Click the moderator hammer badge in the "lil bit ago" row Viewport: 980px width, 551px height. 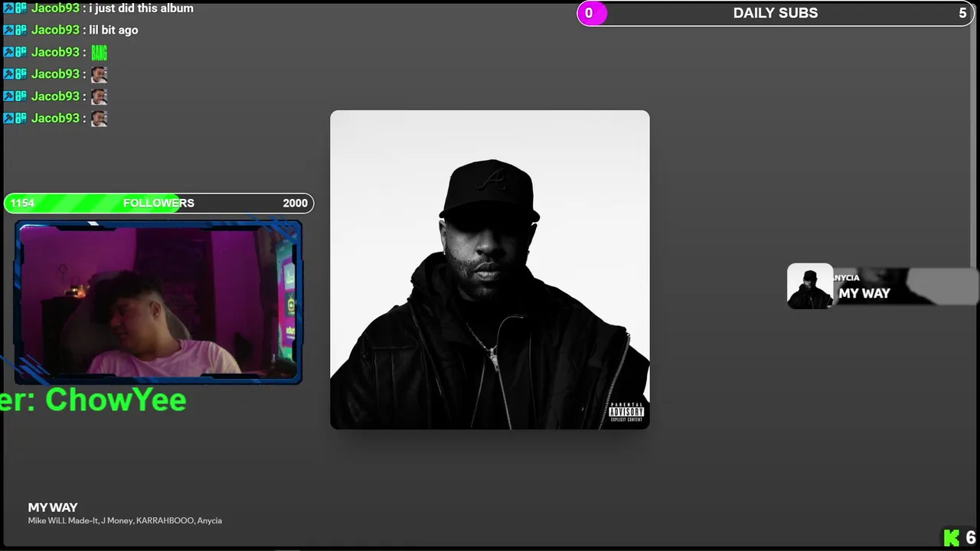(9, 30)
